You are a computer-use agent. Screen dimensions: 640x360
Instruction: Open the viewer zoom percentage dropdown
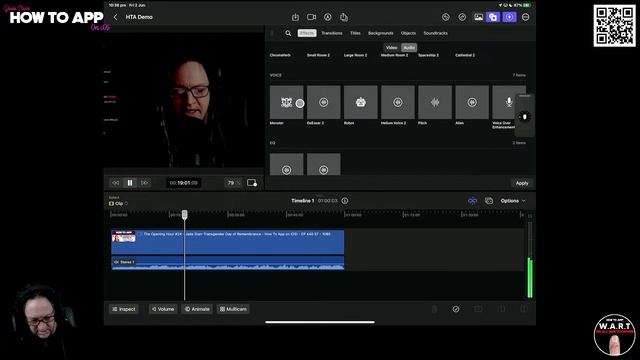[233, 183]
